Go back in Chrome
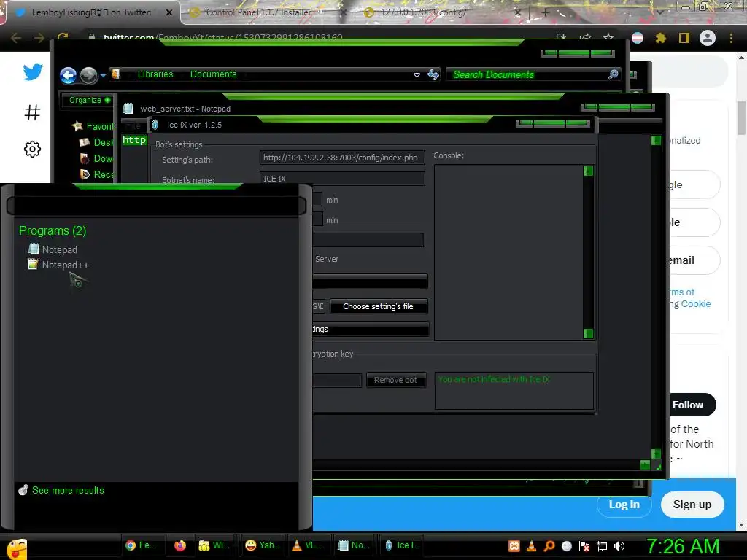 coord(16,38)
